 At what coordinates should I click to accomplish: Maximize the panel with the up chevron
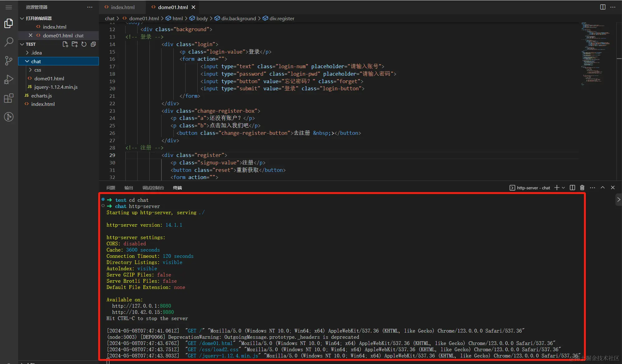coord(603,187)
